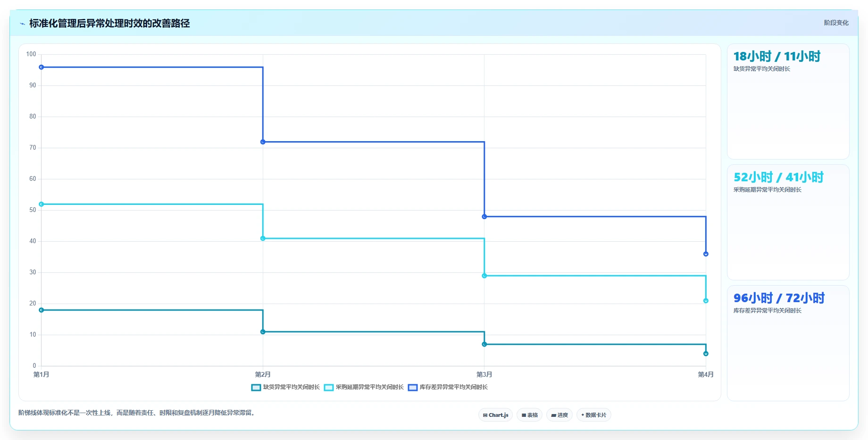Click the 库存差异异常平均关闭时长 card caption
Image resolution: width=868 pixels, height=440 pixels.
[x=767, y=311]
